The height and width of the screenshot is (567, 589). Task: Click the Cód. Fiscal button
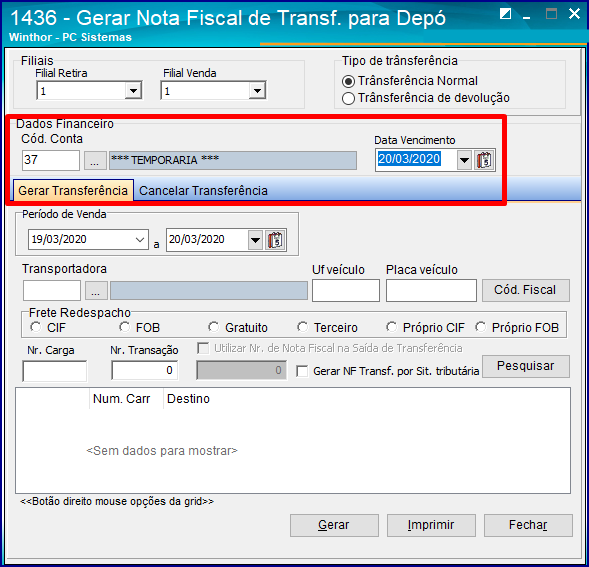pyautogui.click(x=526, y=290)
